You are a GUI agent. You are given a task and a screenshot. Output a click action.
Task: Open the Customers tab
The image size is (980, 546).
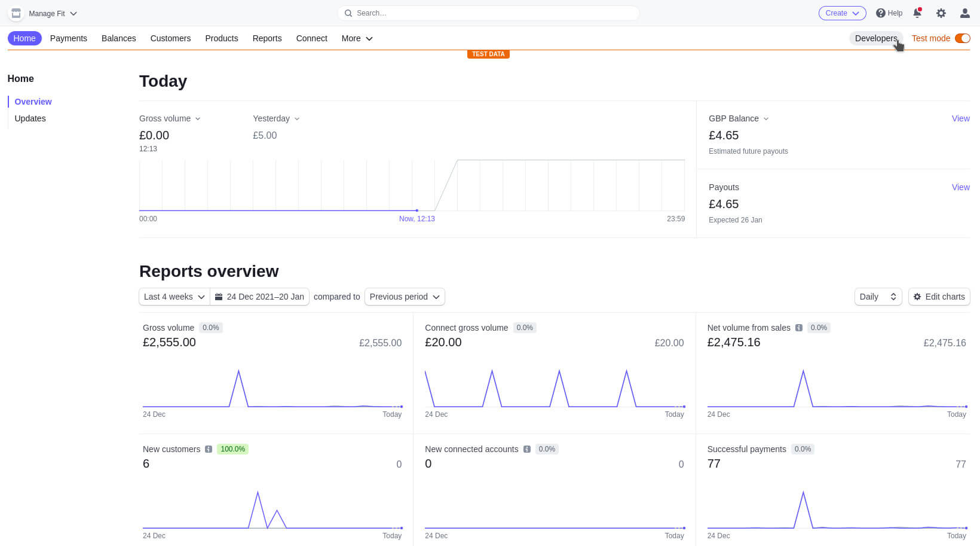(170, 38)
